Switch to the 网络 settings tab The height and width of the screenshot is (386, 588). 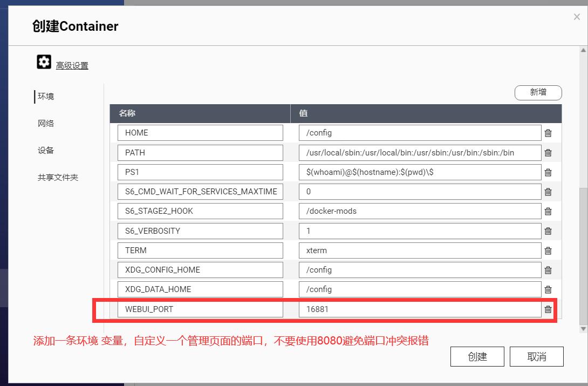(x=44, y=123)
